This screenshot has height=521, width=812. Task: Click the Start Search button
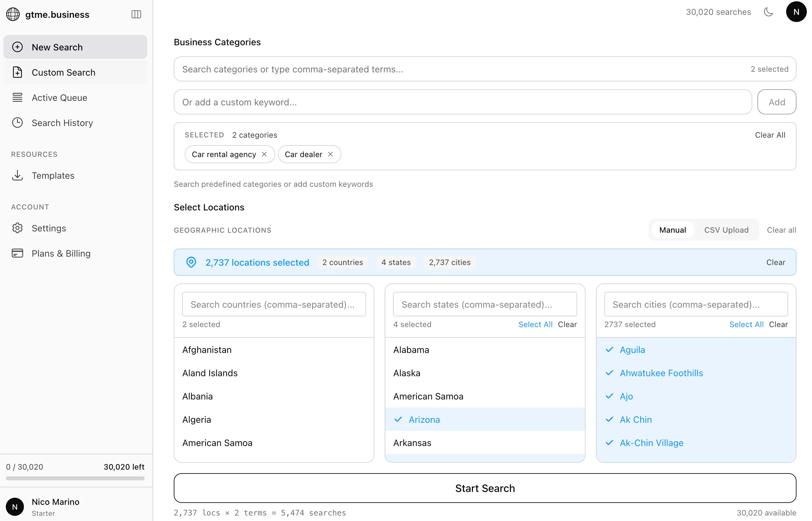click(x=485, y=488)
